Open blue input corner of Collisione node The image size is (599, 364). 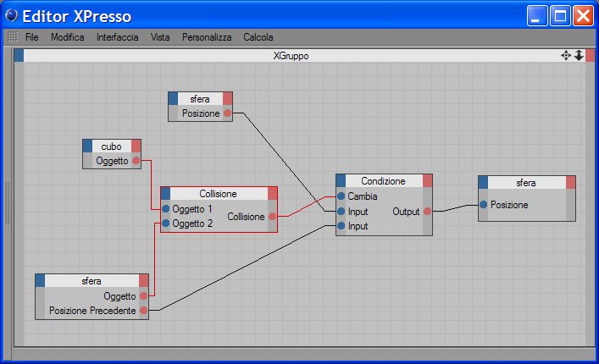tap(165, 194)
